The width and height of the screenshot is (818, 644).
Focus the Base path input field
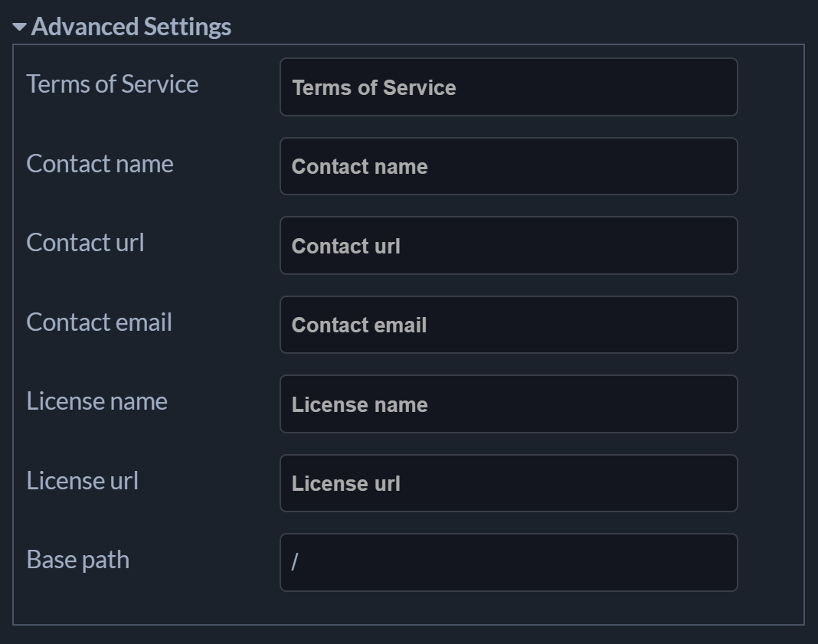pos(509,563)
